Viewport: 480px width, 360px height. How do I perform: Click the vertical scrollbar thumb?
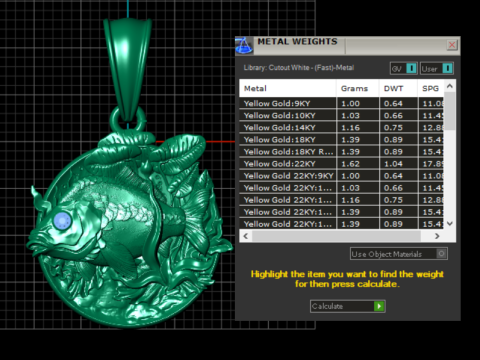pos(450,111)
